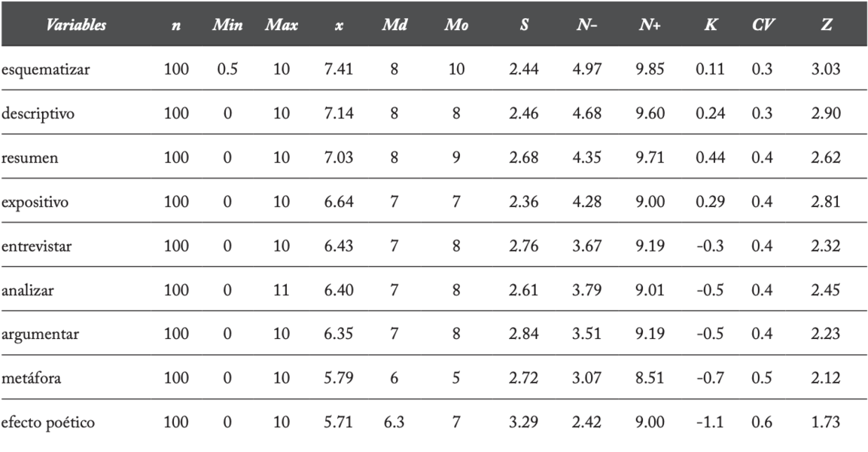This screenshot has width=868, height=452.
Task: Click the Max value 11 for analizar
Action: coord(281,290)
